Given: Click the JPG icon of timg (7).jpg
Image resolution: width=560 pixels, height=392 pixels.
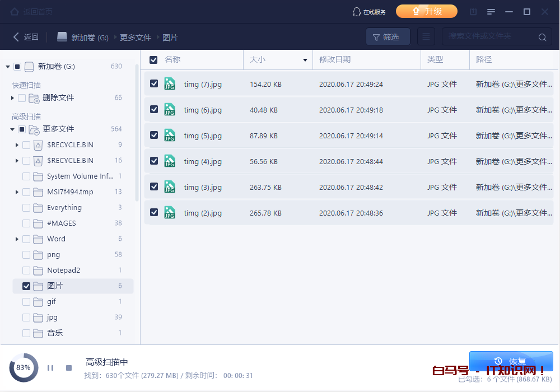Looking at the screenshot, I should coord(170,83).
